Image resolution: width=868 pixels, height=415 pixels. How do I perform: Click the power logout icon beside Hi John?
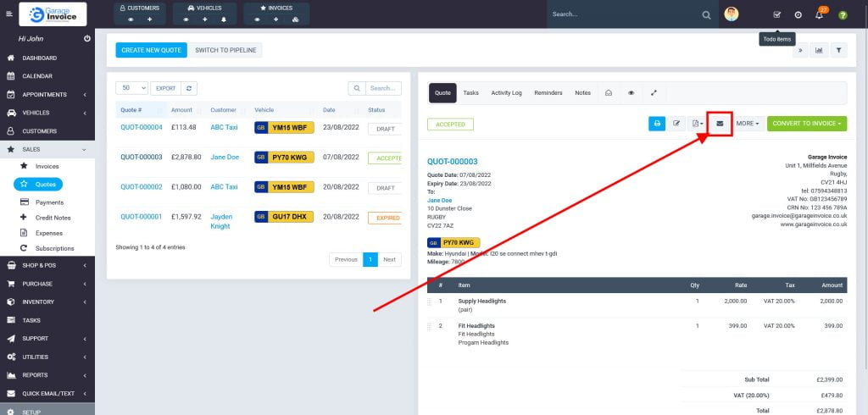[x=87, y=39]
